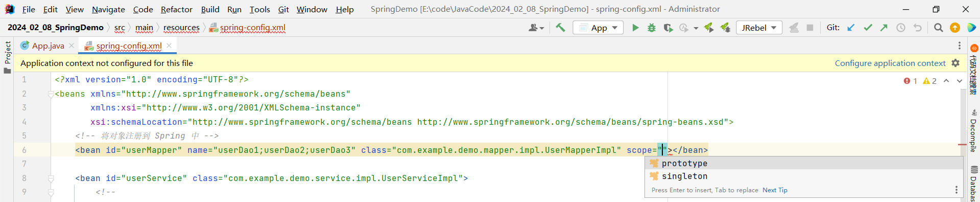980x202 pixels.
Task: Open the File menu
Action: tap(29, 9)
